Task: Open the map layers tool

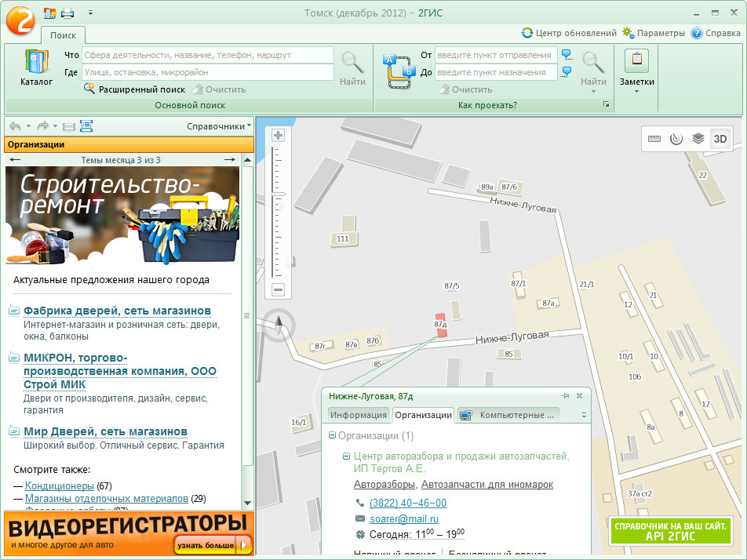Action: tap(698, 139)
